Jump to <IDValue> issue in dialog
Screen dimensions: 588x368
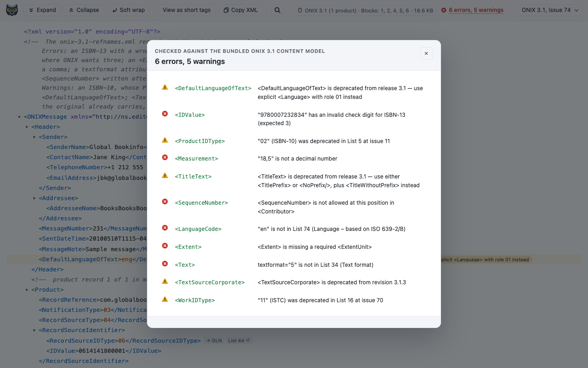pos(190,115)
